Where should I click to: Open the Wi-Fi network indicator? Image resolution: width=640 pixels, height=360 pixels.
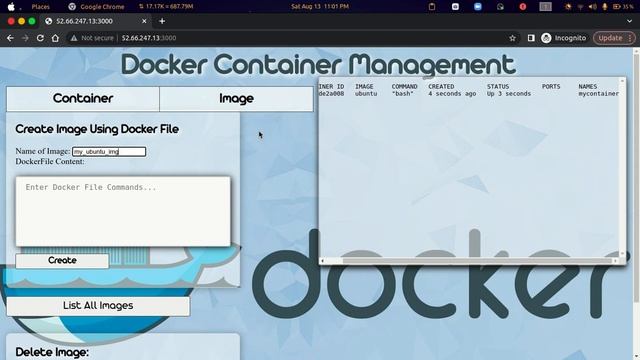click(x=580, y=7)
